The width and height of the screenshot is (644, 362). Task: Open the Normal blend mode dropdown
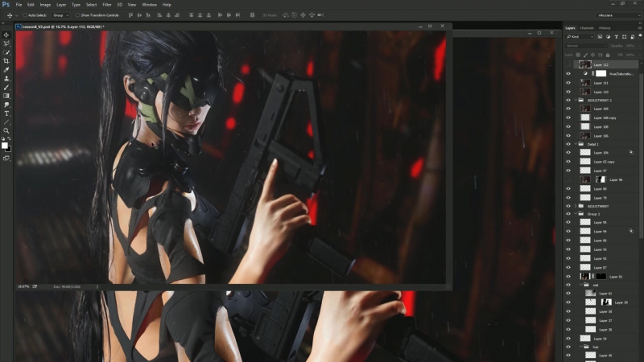pyautogui.click(x=586, y=46)
